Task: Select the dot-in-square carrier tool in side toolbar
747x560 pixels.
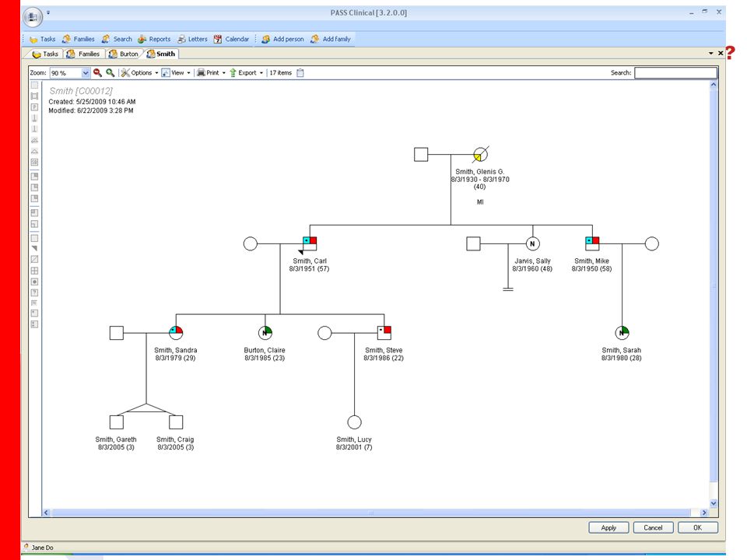Action: 34,282
